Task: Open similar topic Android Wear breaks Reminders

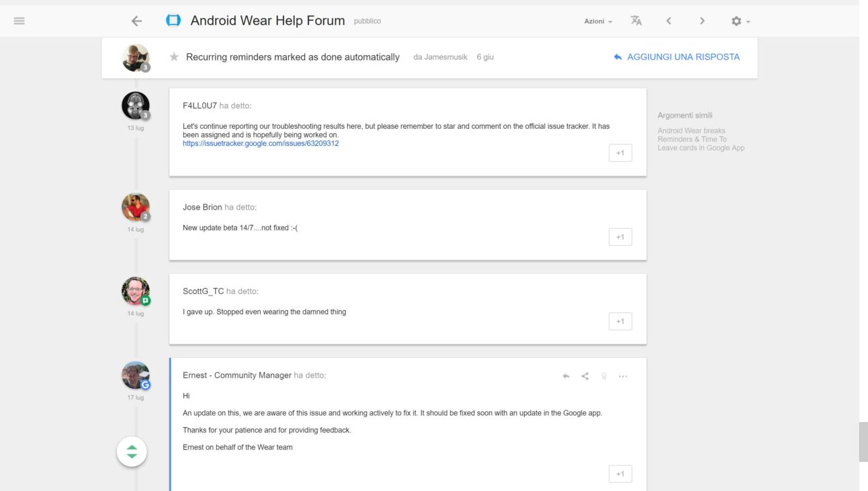Action: click(701, 139)
